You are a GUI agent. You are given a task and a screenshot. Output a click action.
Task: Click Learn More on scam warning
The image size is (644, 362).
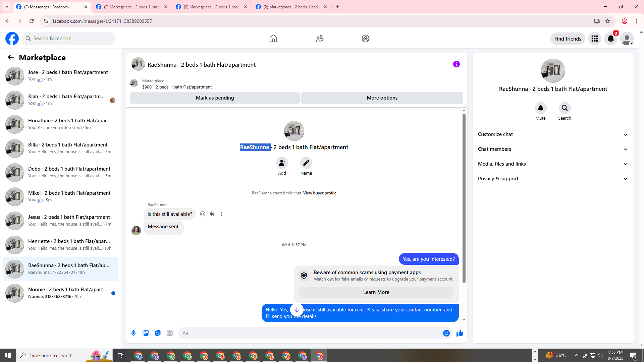(x=376, y=292)
